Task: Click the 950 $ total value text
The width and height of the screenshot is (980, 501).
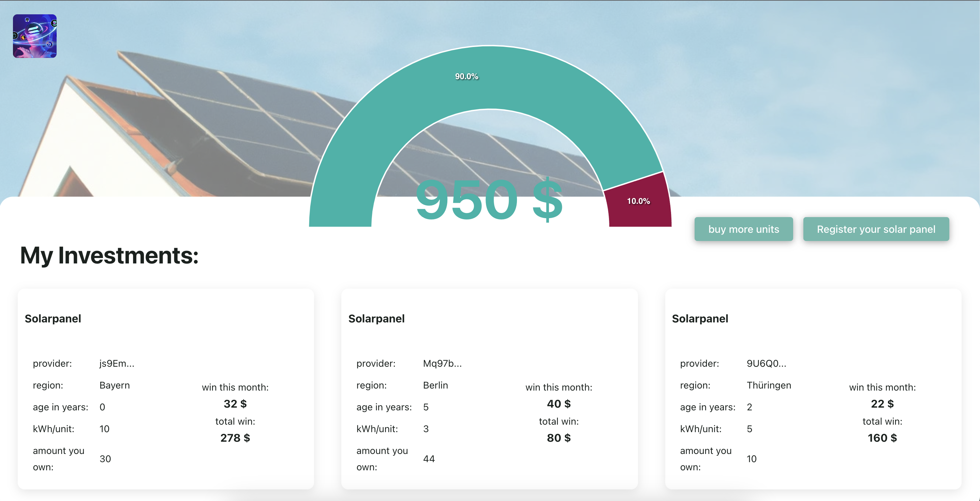Action: pyautogui.click(x=489, y=200)
